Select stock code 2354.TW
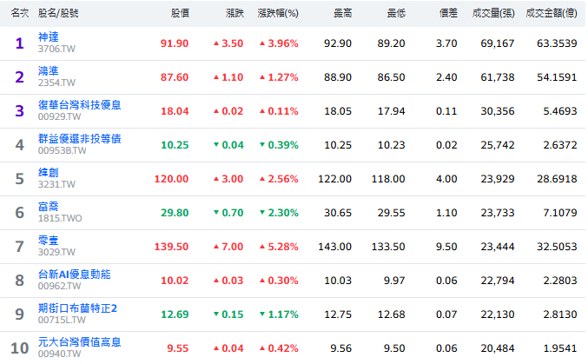Viewport: 588px width, 364px height. point(56,83)
